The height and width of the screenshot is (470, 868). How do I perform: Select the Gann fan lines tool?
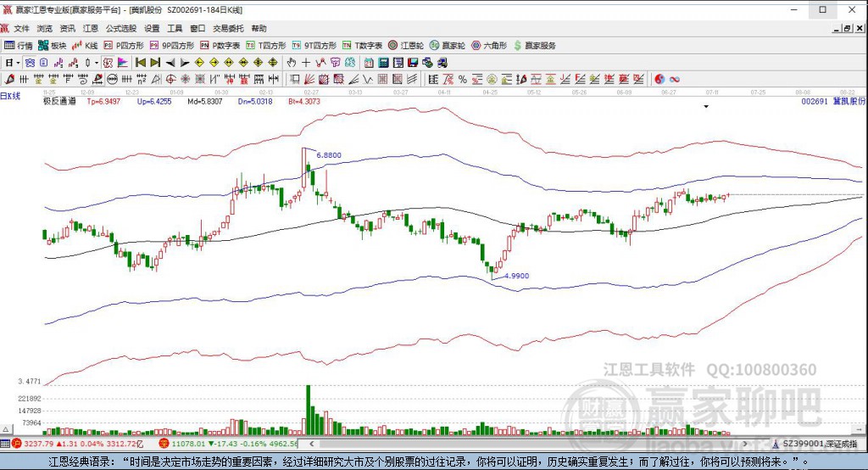coord(309,79)
